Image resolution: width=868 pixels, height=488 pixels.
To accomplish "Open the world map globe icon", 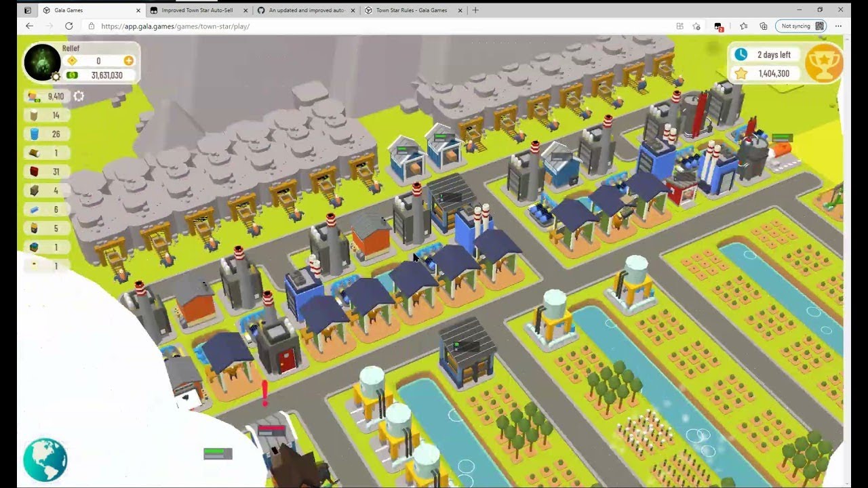I will click(45, 460).
